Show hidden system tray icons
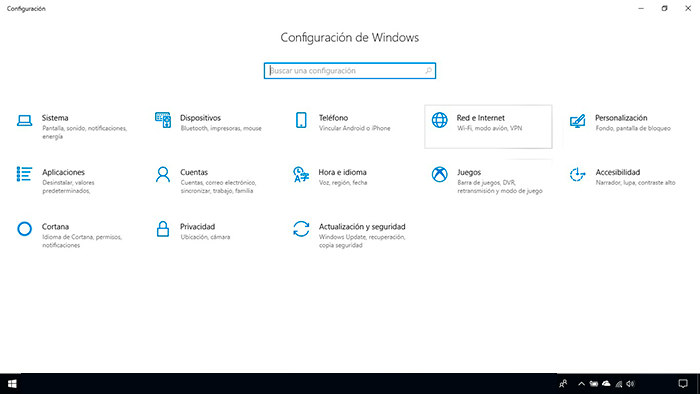 pos(581,384)
